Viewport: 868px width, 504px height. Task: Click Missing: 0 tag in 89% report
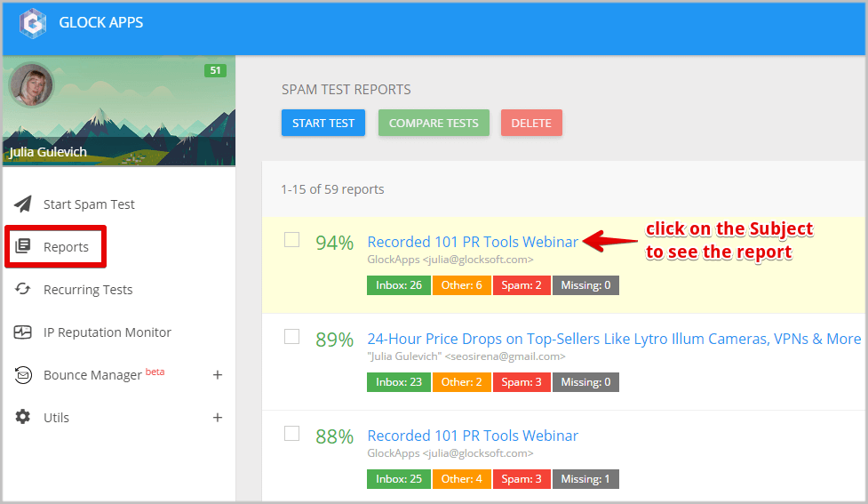[585, 382]
